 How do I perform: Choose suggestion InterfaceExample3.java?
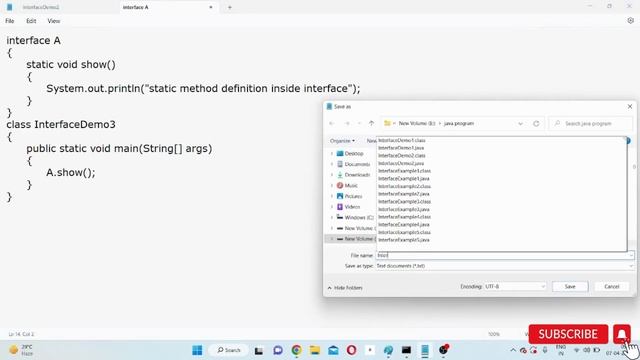(x=404, y=209)
